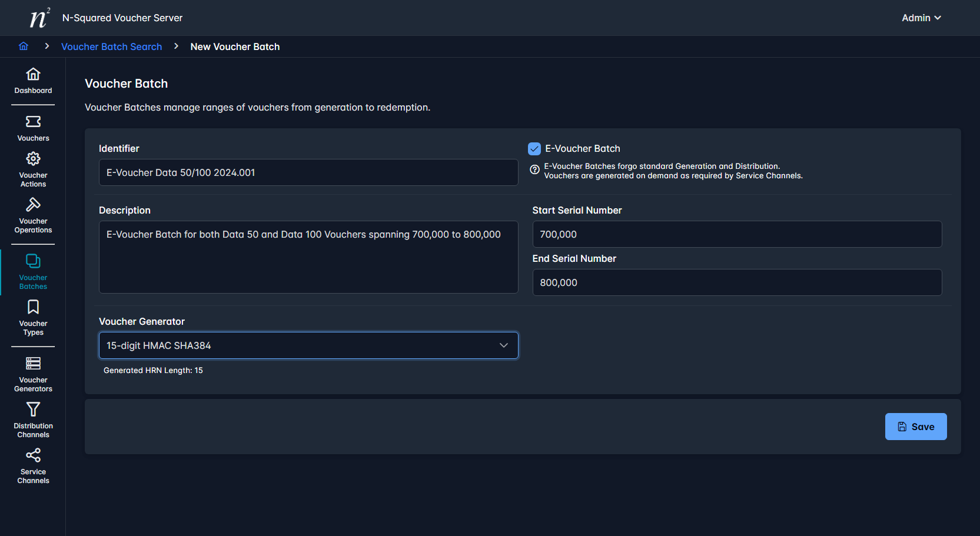Go to Vouchers ticket icon

pyautogui.click(x=33, y=122)
